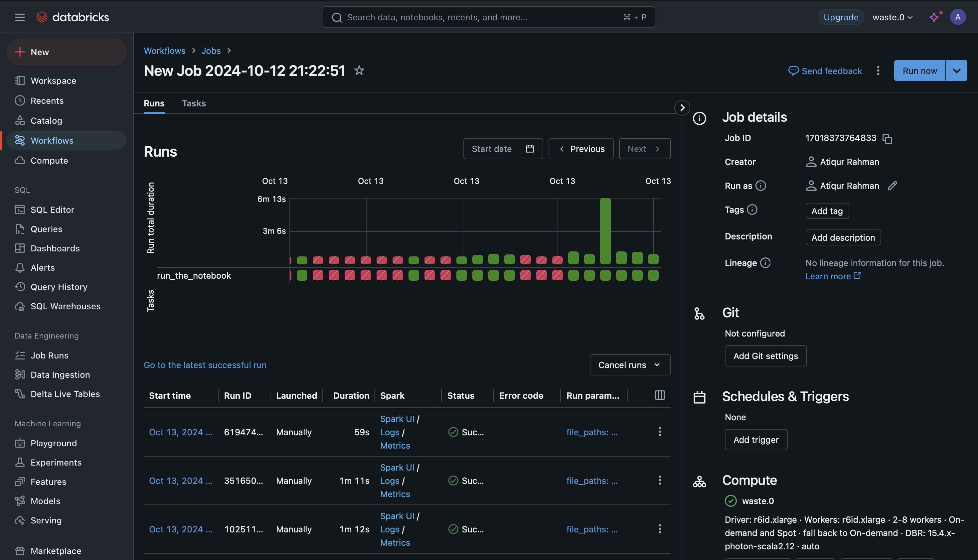Viewport: 978px width, 560px height.
Task: Open Alerts in the sidebar
Action: point(66,267)
